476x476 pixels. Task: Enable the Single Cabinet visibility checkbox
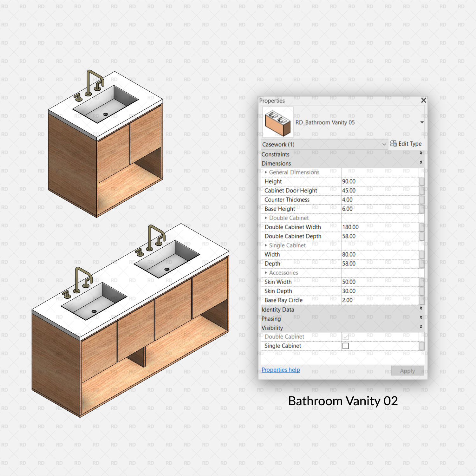pos(345,346)
